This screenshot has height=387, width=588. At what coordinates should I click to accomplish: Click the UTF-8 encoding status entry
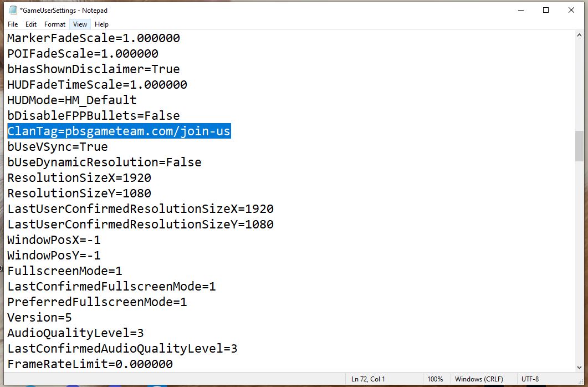pos(530,379)
